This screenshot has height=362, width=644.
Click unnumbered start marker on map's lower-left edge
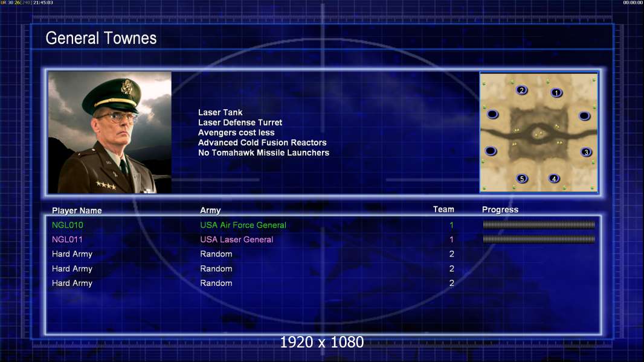[x=491, y=151]
